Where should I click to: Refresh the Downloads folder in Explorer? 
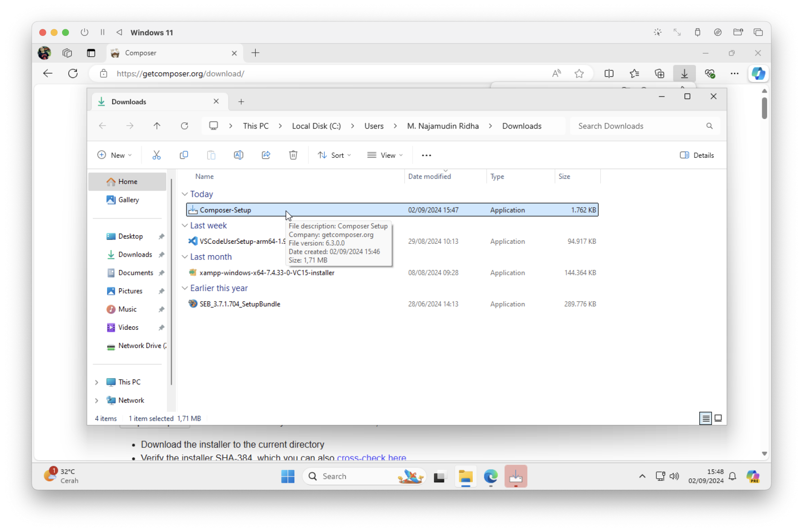(184, 126)
